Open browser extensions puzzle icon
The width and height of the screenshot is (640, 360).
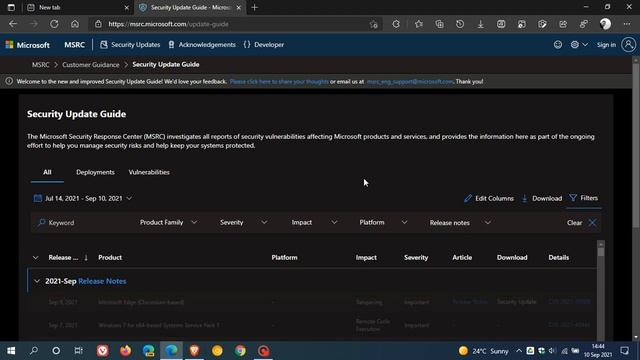pos(396,24)
